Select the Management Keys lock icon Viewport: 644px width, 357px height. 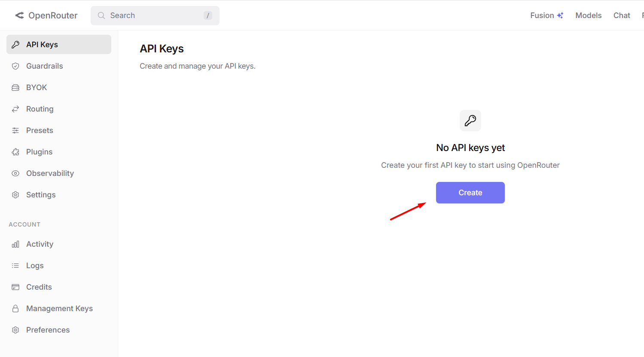pos(15,308)
